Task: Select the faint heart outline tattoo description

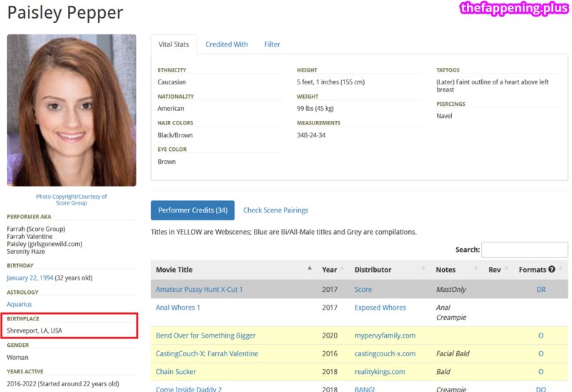Action: (x=493, y=86)
